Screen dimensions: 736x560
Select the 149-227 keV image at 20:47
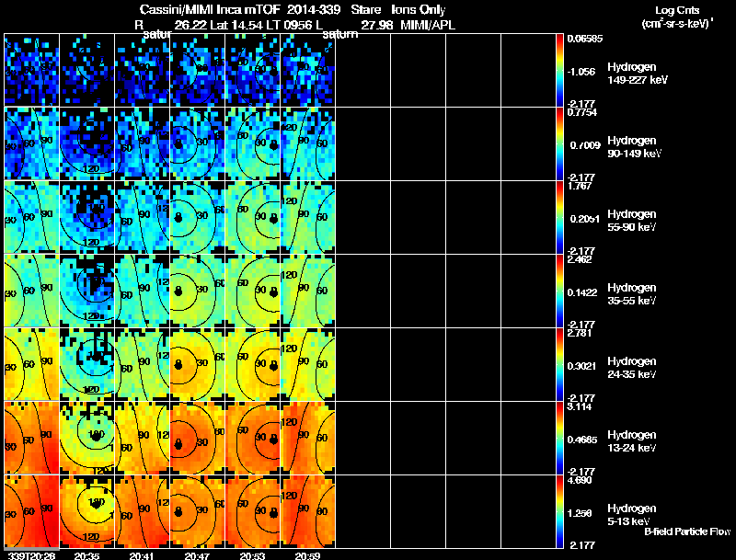198,71
